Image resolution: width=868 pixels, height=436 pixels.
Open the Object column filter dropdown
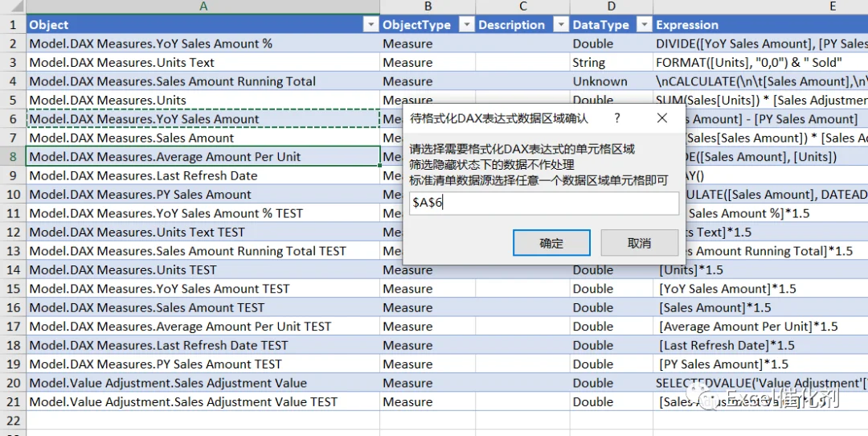tap(371, 25)
